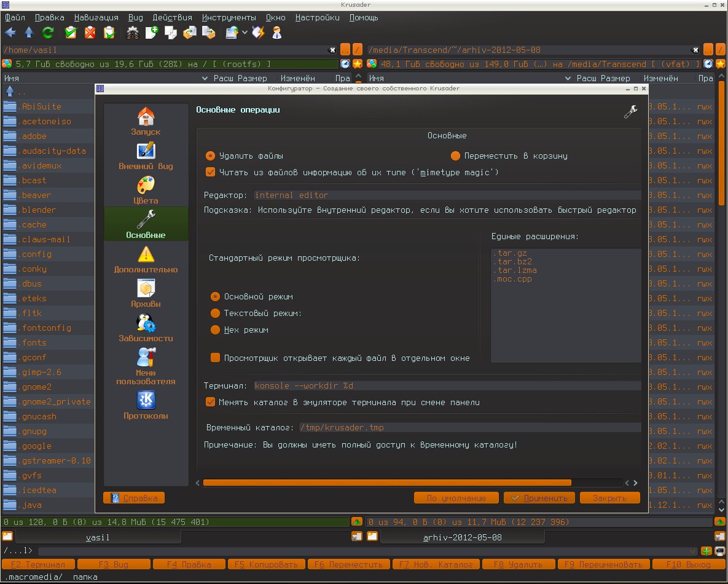This screenshot has width=728, height=584.
Task: Click left panel bookmarks star icon
Action: point(358,64)
